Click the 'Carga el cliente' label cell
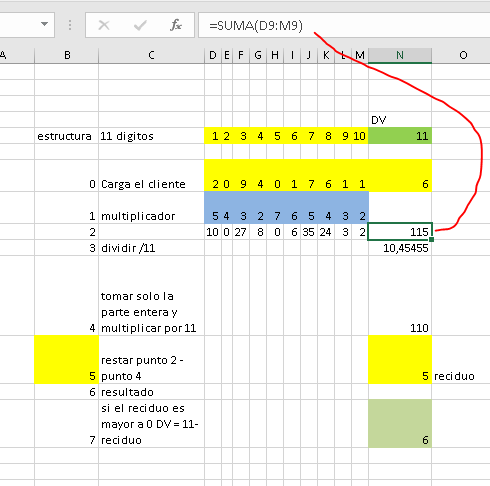This screenshot has width=490, height=486. [151, 176]
